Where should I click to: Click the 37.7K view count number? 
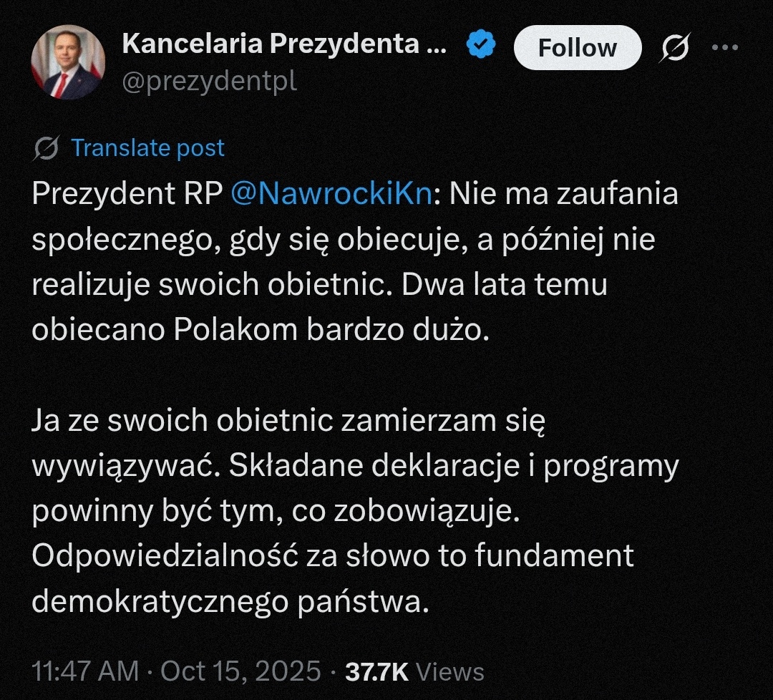click(376, 672)
